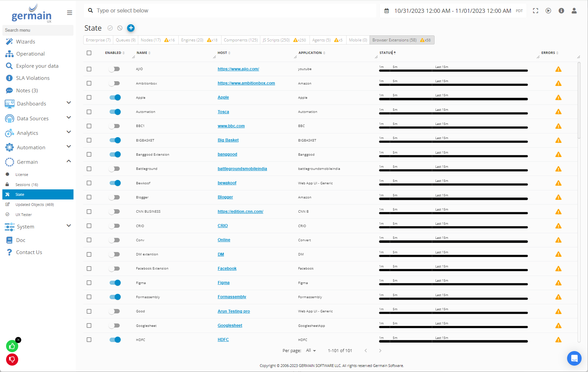Check the select-all header checkbox
The height and width of the screenshot is (372, 588).
[x=89, y=53]
